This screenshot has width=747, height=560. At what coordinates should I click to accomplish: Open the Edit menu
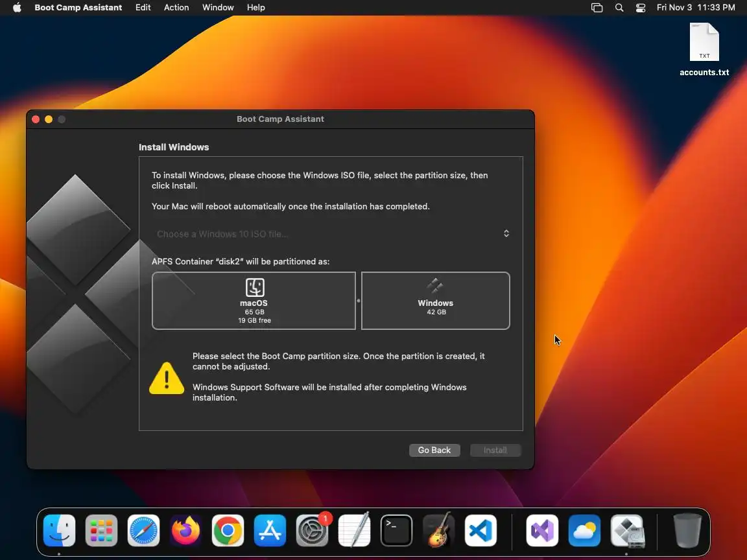tap(143, 8)
